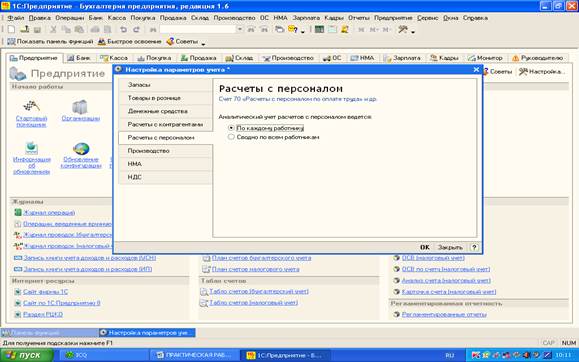Open Раздел РЦКО link

(x=43, y=315)
